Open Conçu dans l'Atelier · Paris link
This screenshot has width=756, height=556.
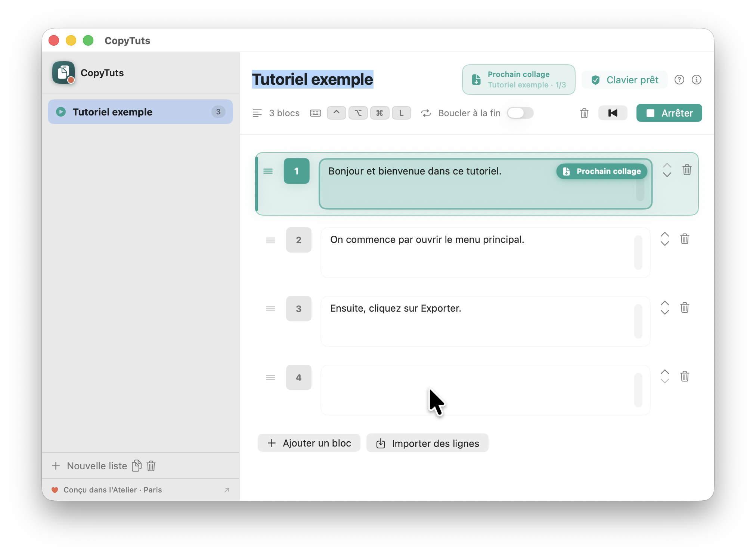pyautogui.click(x=140, y=490)
